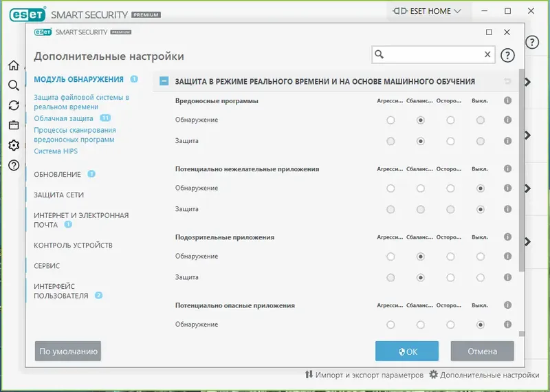The height and width of the screenshot is (392, 550).
Task: Open Процессы сканирования вредоносных программ
Action: point(74,135)
